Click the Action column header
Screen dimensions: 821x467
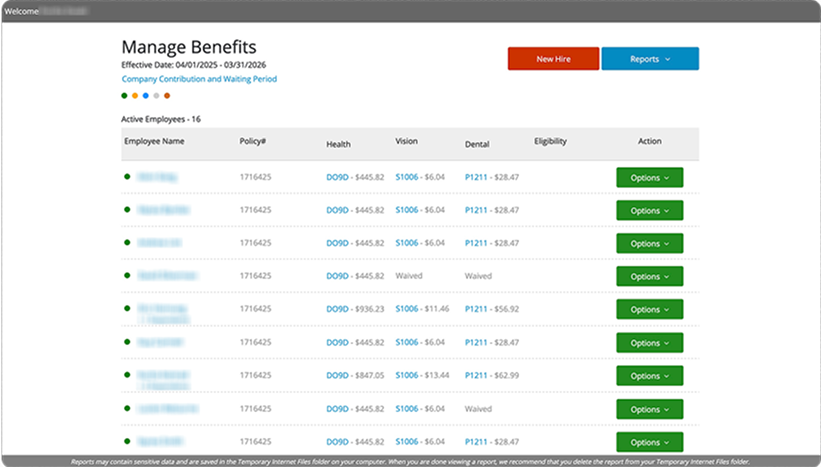click(649, 141)
